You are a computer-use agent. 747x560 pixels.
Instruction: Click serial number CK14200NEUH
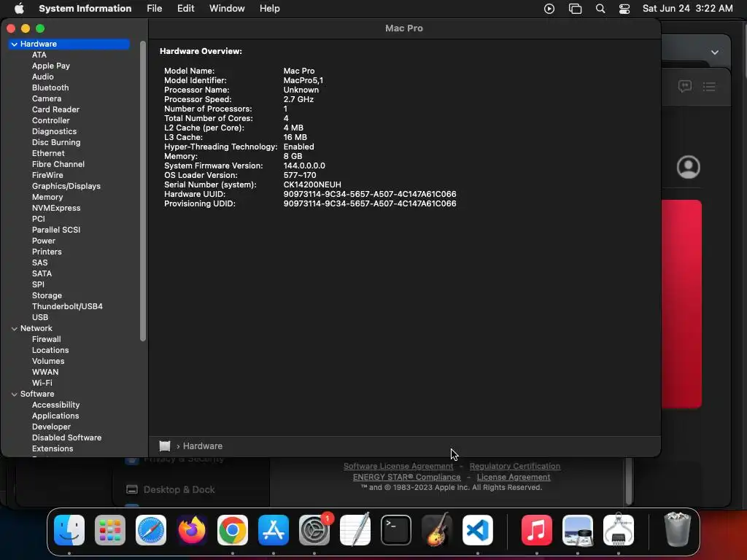pyautogui.click(x=312, y=184)
